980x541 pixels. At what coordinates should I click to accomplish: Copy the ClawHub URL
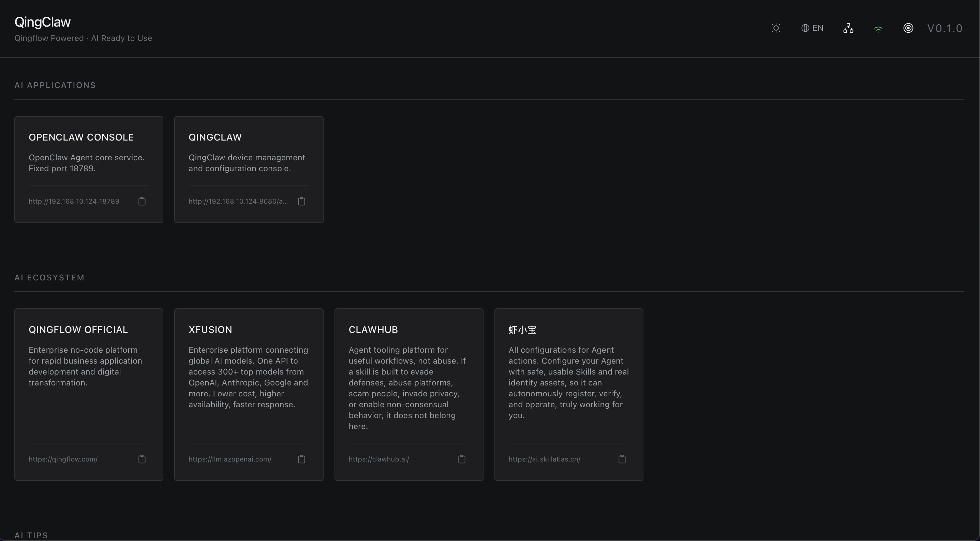tap(462, 459)
